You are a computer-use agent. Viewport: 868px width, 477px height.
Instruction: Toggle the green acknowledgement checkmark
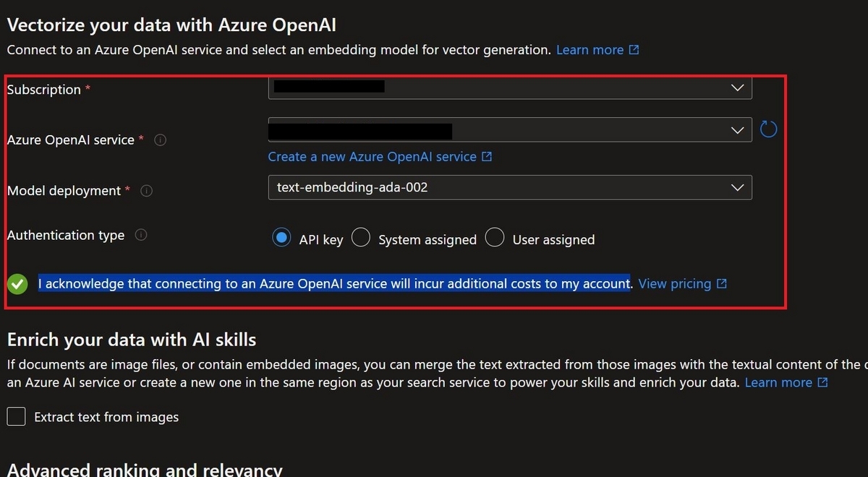coord(17,284)
